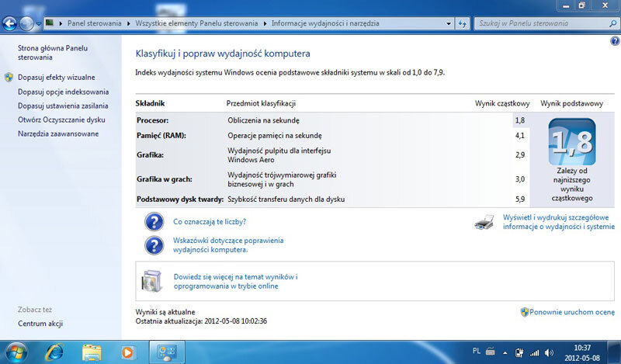Open Windows Explorer folder on taskbar
Image resolution: width=621 pixels, height=364 pixels.
pyautogui.click(x=92, y=352)
